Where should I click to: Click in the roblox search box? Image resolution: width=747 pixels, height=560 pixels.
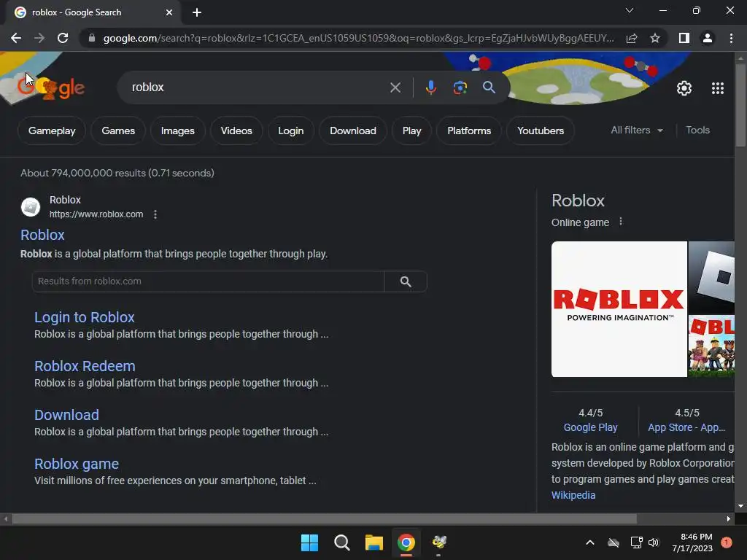tap(258, 87)
